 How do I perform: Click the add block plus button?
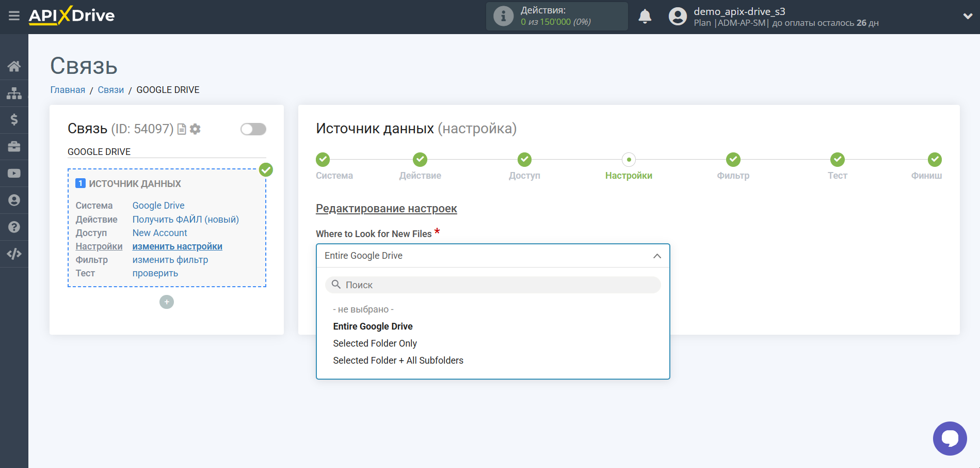[x=167, y=302]
